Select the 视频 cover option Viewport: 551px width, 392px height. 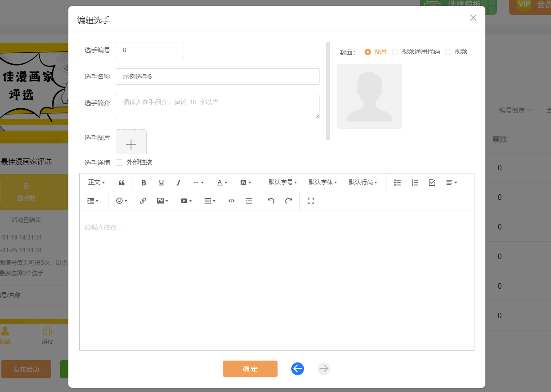[448, 52]
